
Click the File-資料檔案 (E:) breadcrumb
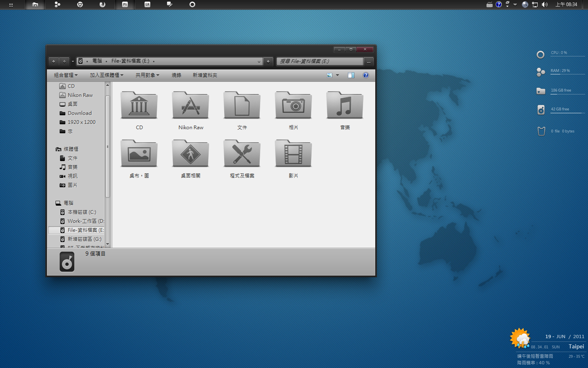[130, 61]
